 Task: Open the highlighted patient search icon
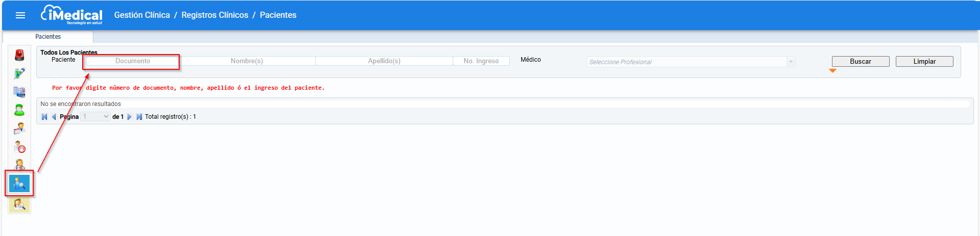19,183
